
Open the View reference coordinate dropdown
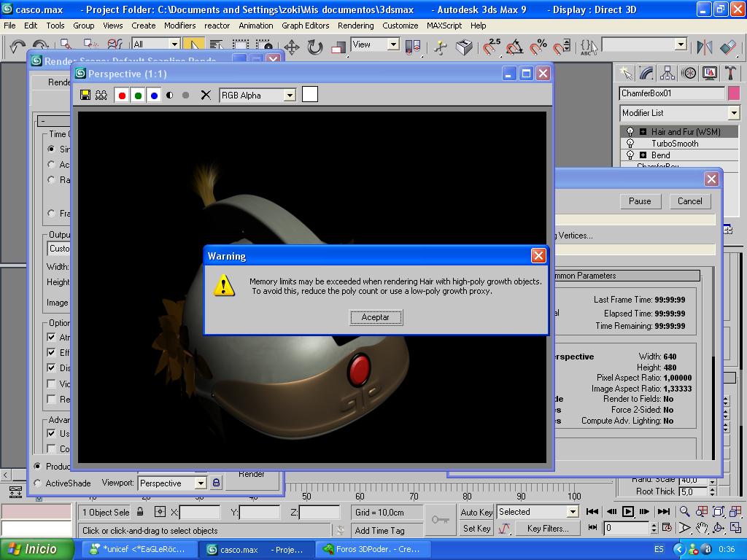(393, 44)
